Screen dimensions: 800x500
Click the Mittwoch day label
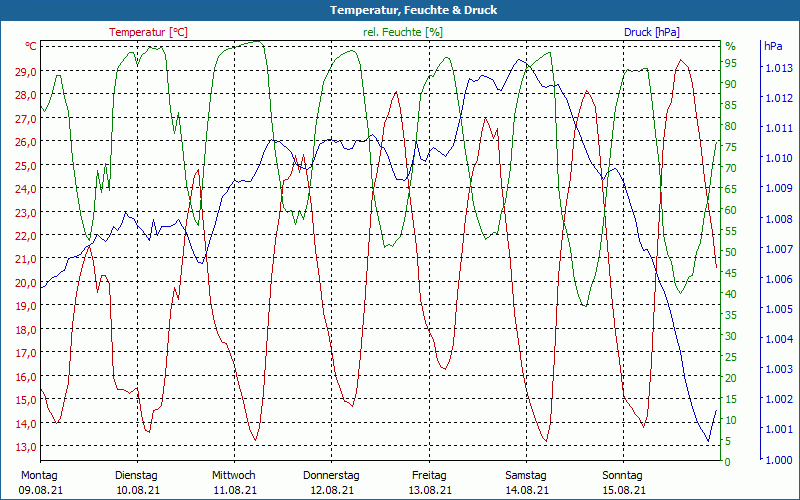[x=234, y=476]
